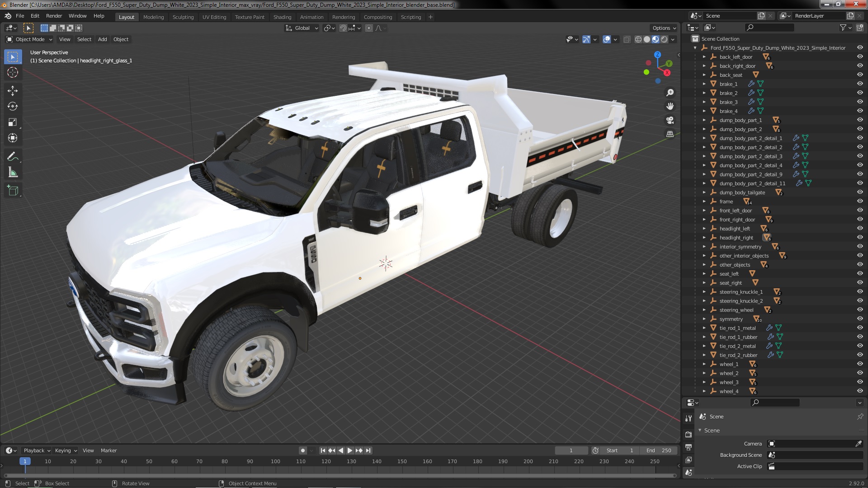Add a new workspace tab
The width and height of the screenshot is (868, 488).
coord(430,17)
